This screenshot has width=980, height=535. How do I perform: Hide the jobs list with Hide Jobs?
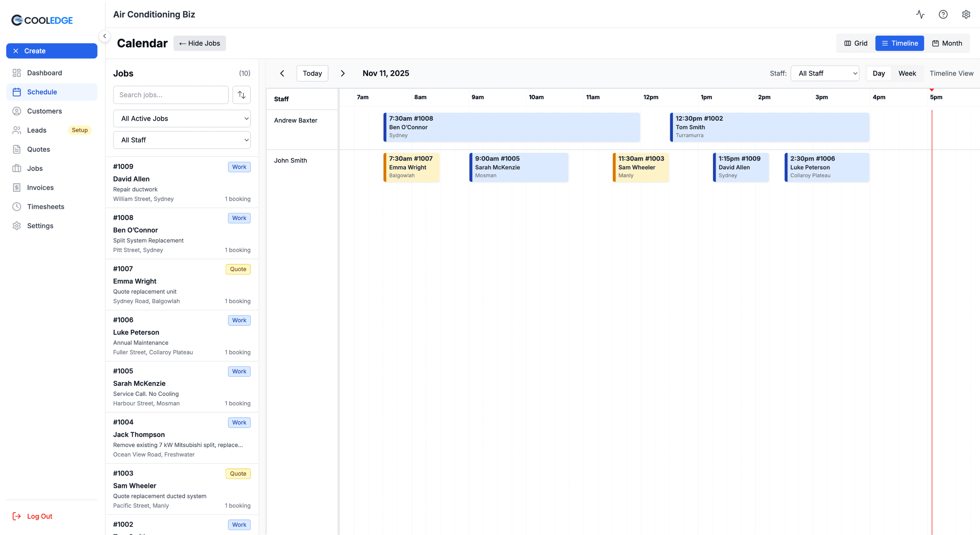tap(199, 43)
